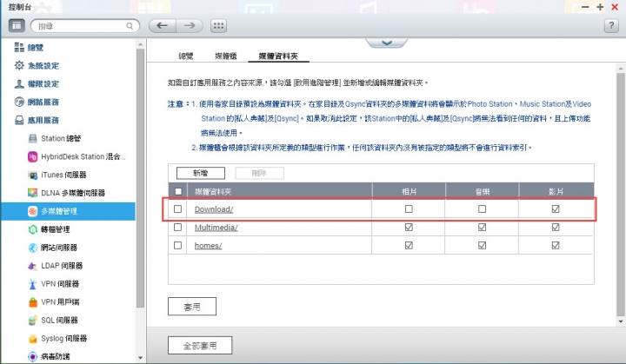The width and height of the screenshot is (626, 364).
Task: Click the 應用服務 tray icon
Action: click(19, 120)
